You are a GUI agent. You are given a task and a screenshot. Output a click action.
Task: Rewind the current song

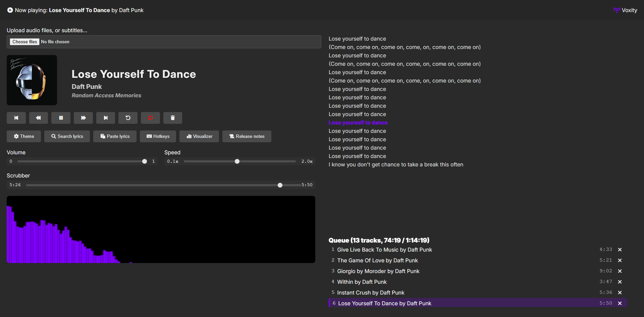click(x=38, y=118)
